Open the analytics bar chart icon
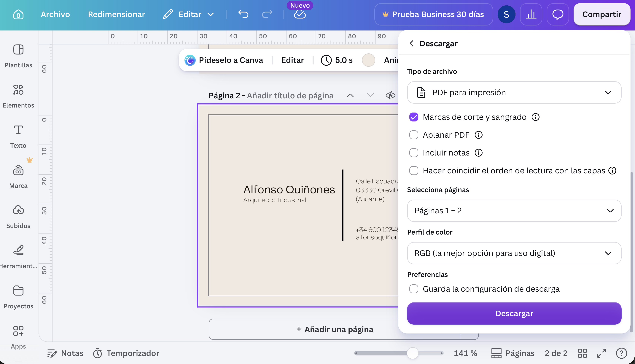 (x=531, y=14)
